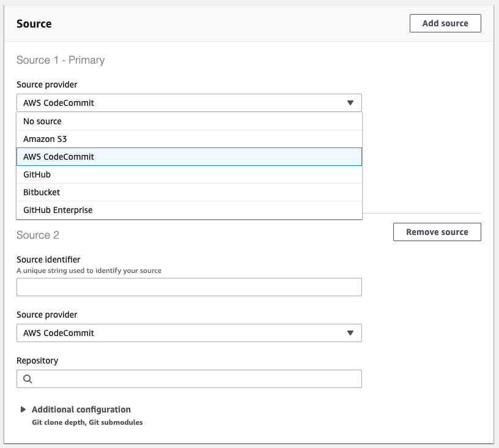This screenshot has width=499, height=448.
Task: Click the magnifier icon in the Repository field
Action: pyautogui.click(x=28, y=379)
